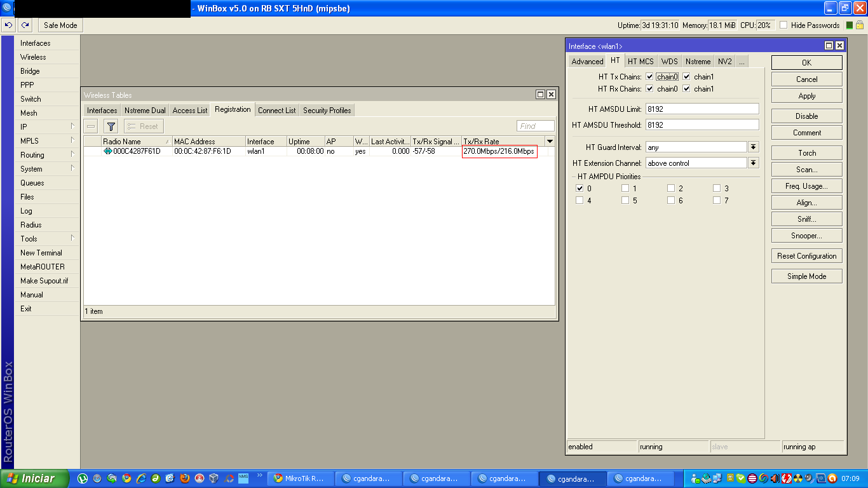
Task: Expand the IP submenu
Action: click(x=48, y=126)
